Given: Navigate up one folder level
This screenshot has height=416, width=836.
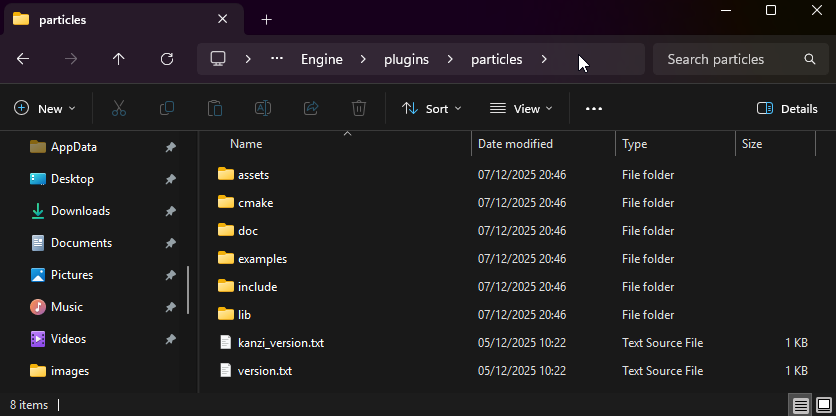Looking at the screenshot, I should tap(118, 59).
